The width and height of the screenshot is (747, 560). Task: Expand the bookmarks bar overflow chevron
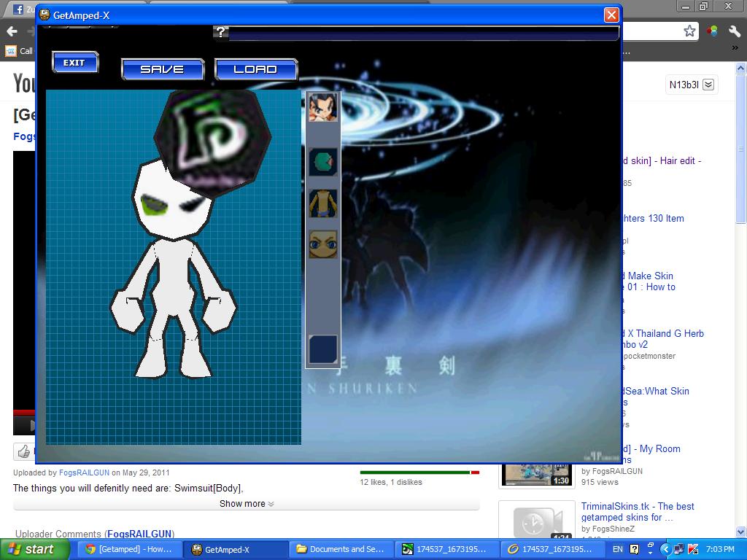(734, 48)
